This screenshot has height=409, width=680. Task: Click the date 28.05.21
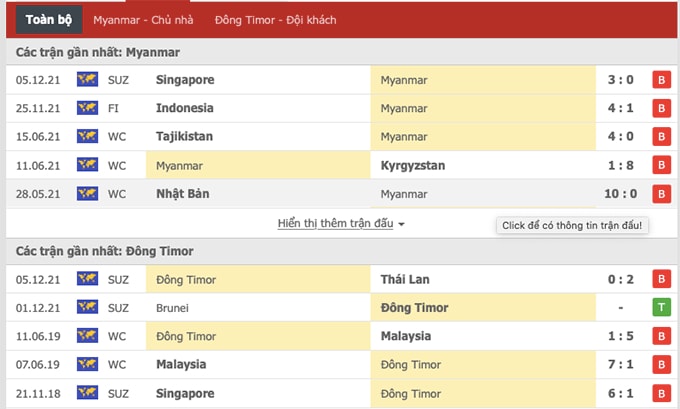pyautogui.click(x=38, y=194)
